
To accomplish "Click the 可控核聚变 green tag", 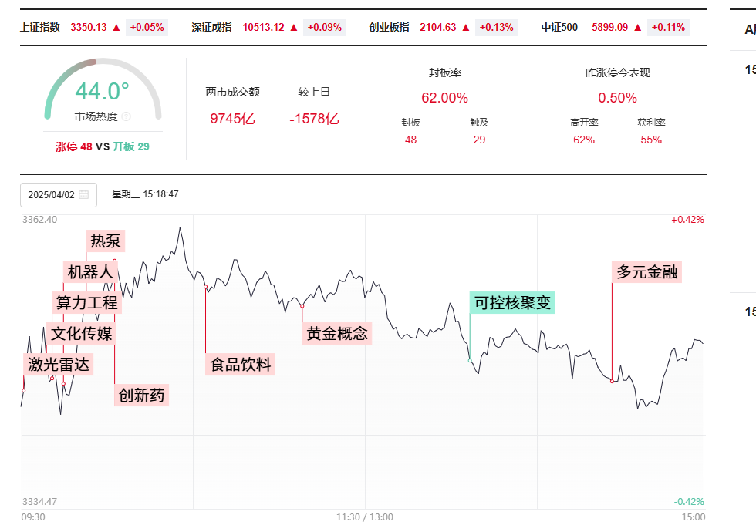I will coord(513,303).
